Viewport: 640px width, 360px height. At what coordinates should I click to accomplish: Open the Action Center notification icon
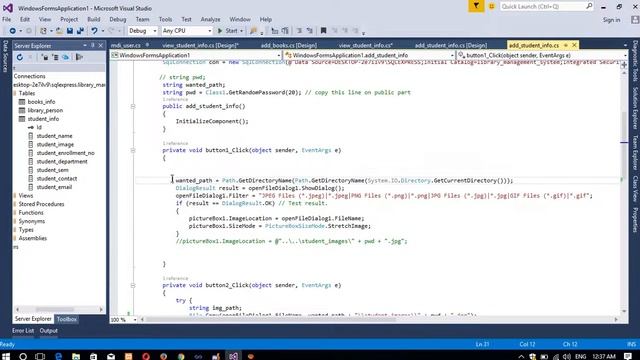628,356
